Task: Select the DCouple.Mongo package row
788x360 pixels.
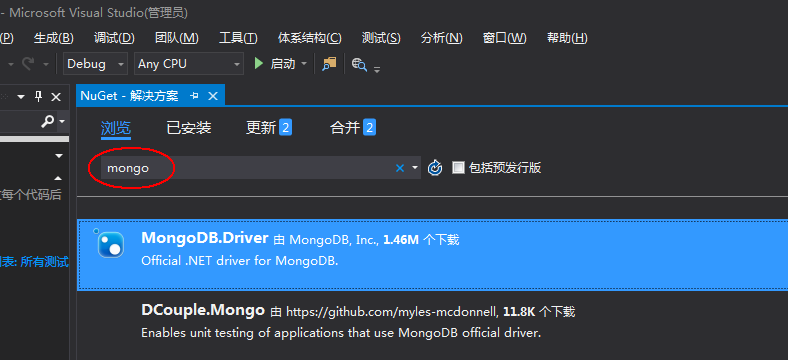Action: point(433,322)
